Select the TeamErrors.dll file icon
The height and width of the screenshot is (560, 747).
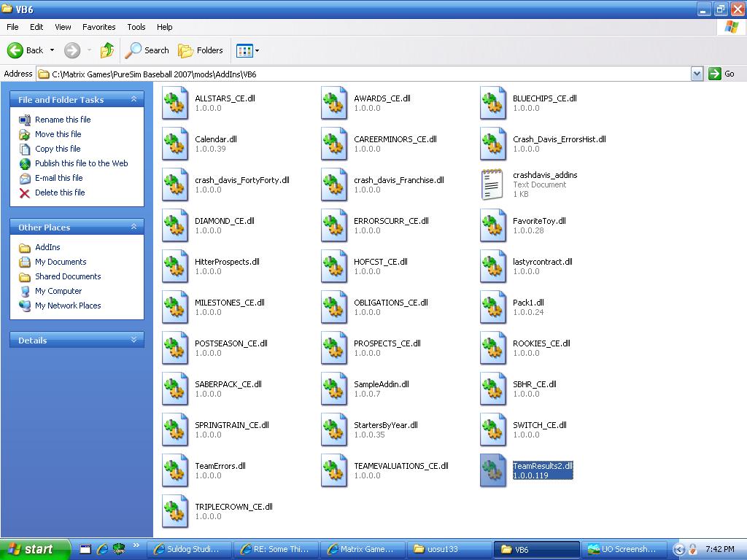pos(175,472)
